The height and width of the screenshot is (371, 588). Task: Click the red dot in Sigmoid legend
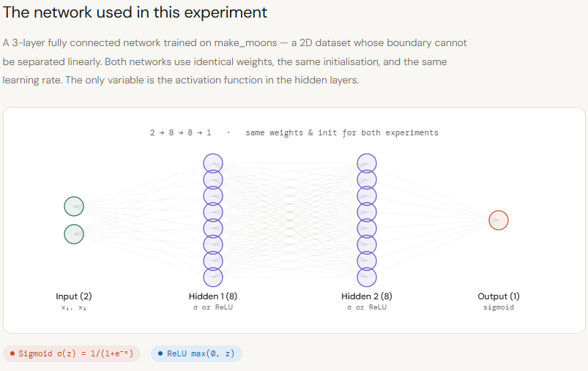pyautogui.click(x=12, y=353)
